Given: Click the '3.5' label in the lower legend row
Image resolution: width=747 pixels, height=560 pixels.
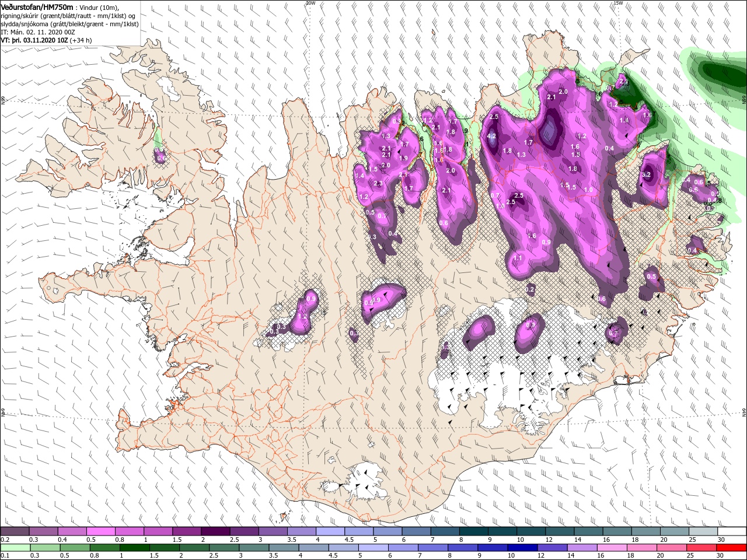Looking at the screenshot, I should coord(272,556).
